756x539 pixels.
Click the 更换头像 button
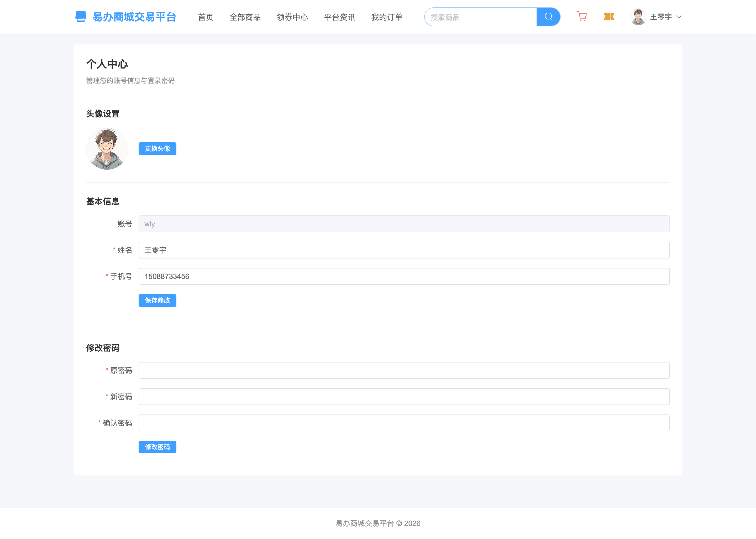pos(157,148)
